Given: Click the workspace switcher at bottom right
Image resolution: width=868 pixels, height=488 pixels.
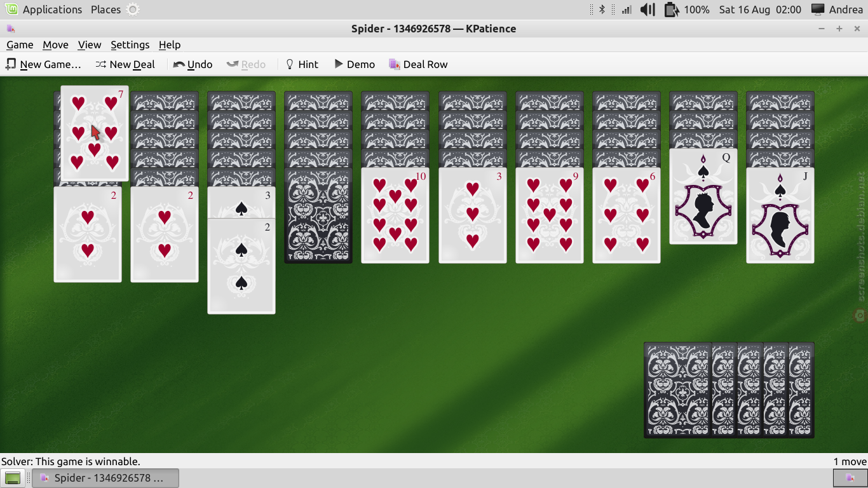Looking at the screenshot, I should (849, 478).
